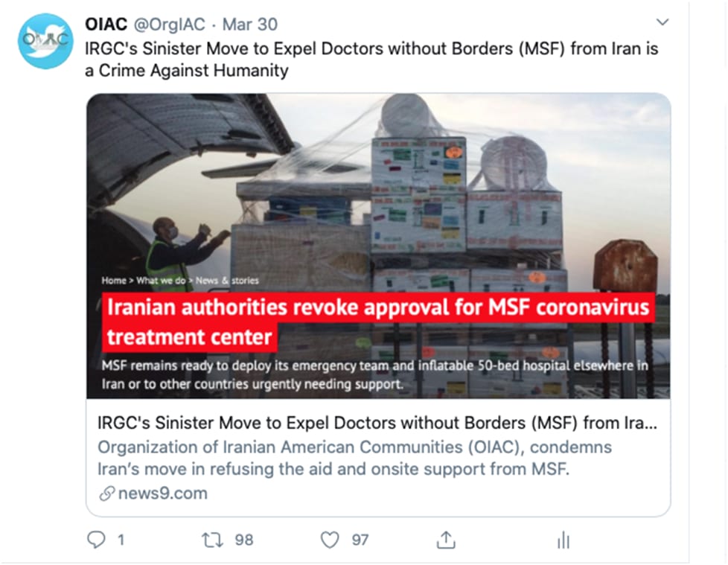Retweet this OIAC post
Viewport: 728px width, 565px height.
214,540
